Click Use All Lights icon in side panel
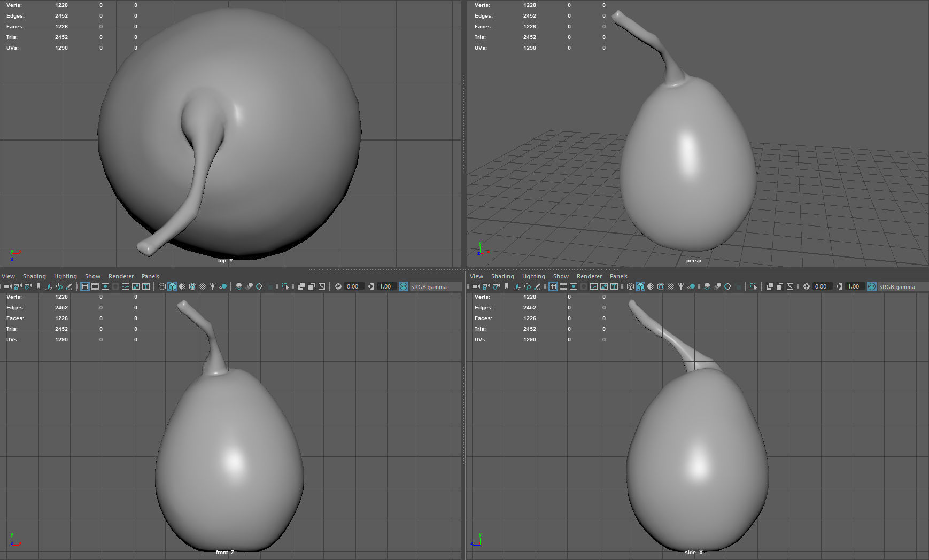This screenshot has height=560, width=929. click(x=681, y=286)
